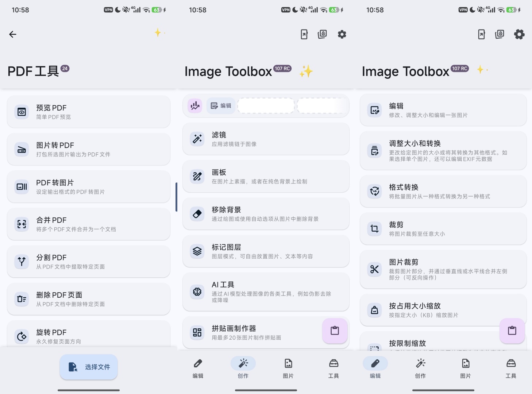Switch to 图片 tab in middle screen

[x=288, y=368]
